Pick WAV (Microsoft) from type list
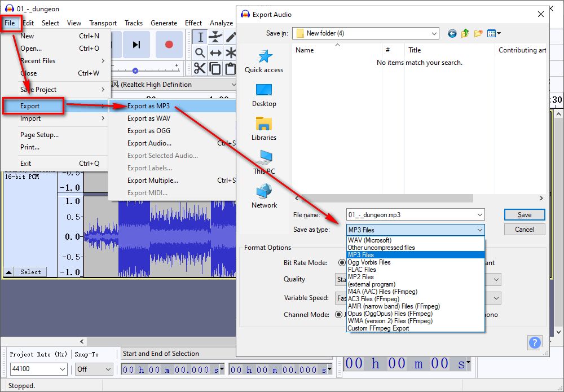 pyautogui.click(x=416, y=240)
